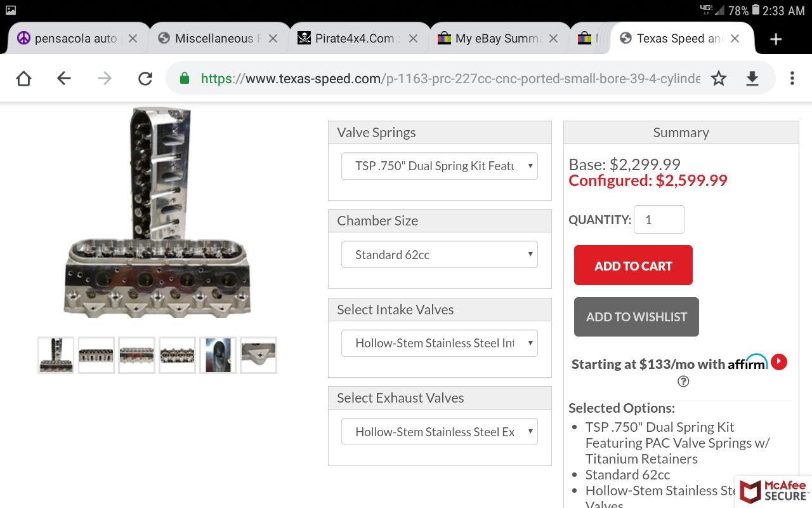This screenshot has width=812, height=508.
Task: Click the Add to Wishlist button
Action: 636,317
